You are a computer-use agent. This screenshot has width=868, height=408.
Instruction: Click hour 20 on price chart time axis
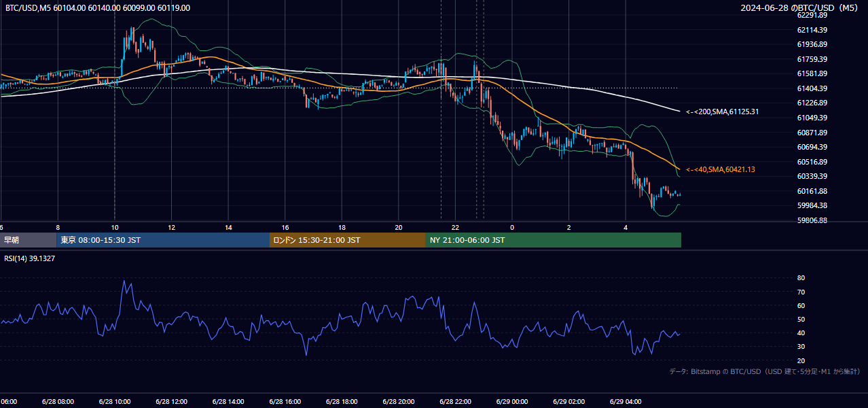pyautogui.click(x=399, y=227)
